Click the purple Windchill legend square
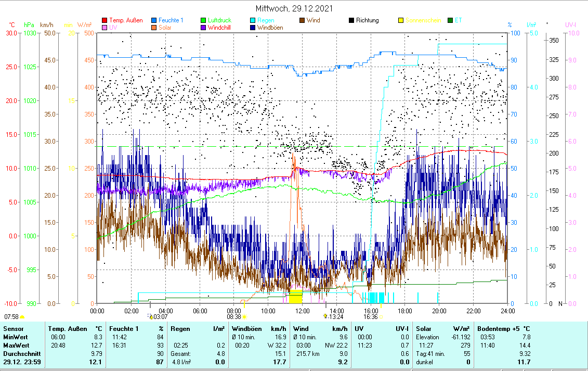The height and width of the screenshot is (371, 588). [203, 28]
